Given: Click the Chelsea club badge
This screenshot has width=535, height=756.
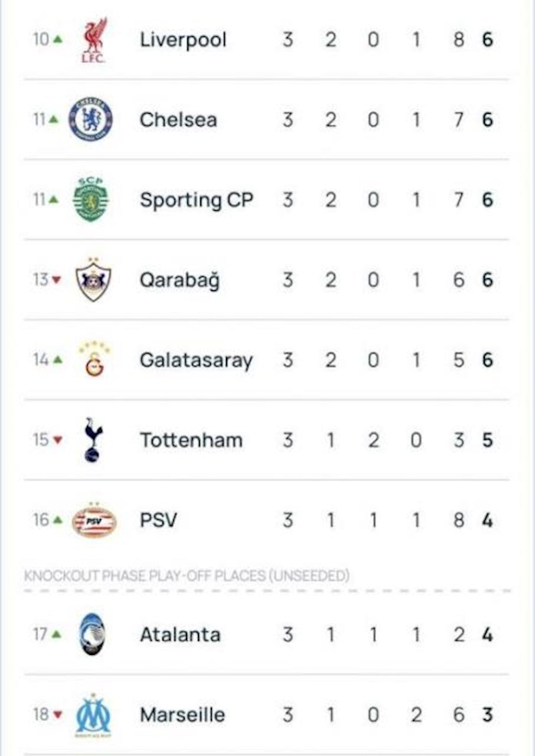Looking at the screenshot, I should point(91,120).
